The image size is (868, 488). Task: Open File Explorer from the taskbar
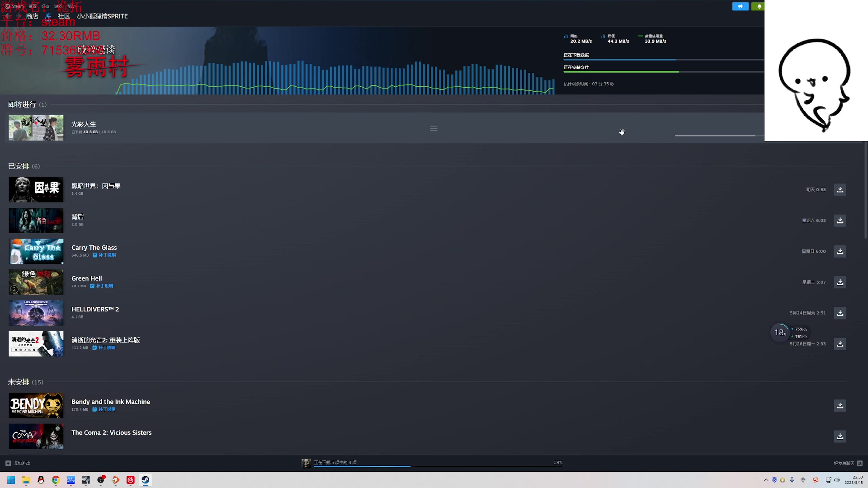tap(26, 480)
